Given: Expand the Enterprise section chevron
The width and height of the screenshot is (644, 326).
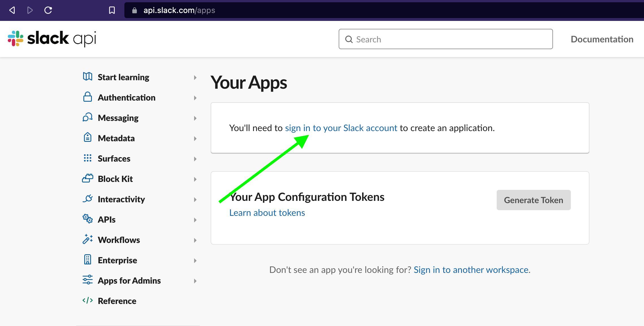Looking at the screenshot, I should [x=195, y=260].
